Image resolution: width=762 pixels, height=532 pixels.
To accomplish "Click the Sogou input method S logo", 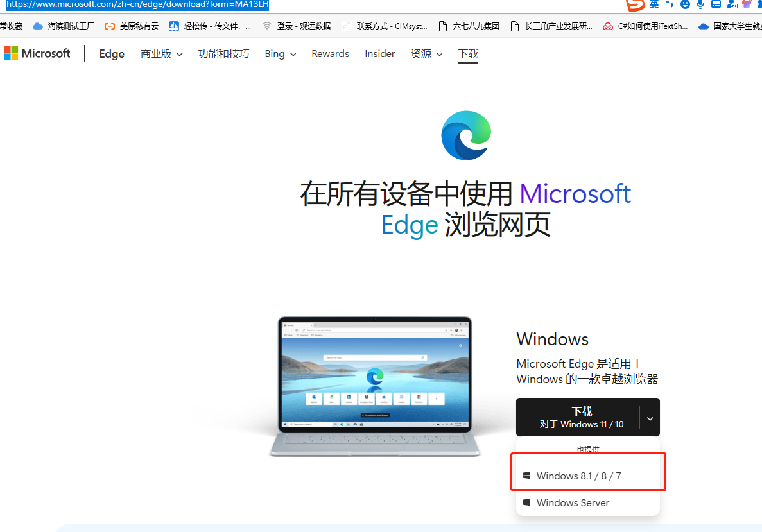I will click(x=635, y=5).
